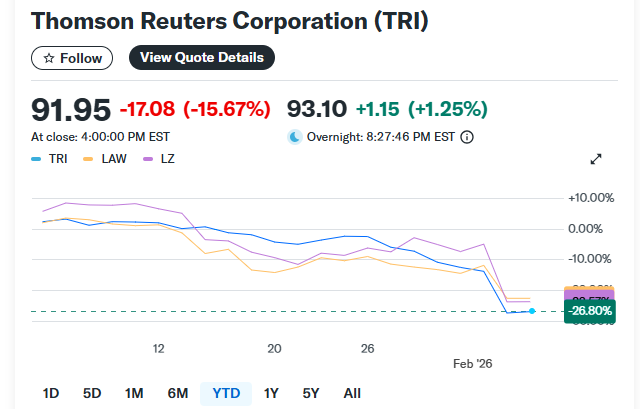Click the overnight info circle icon

tap(466, 137)
